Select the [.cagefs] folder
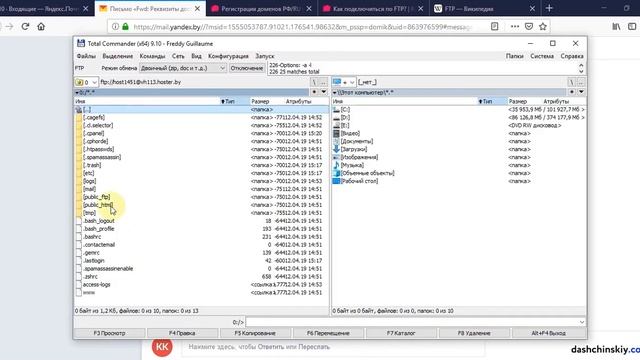Screen dimensions: 640x360 pos(202,118)
